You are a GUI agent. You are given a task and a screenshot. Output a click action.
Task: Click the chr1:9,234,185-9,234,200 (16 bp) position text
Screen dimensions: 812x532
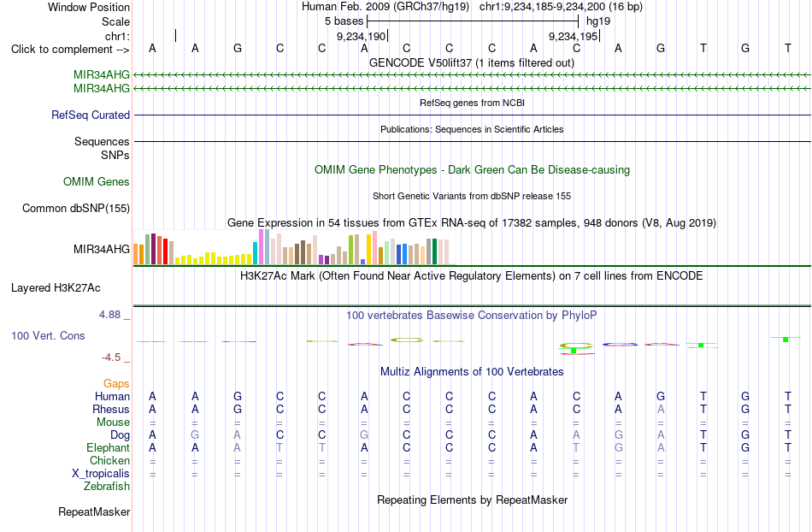pyautogui.click(x=561, y=7)
